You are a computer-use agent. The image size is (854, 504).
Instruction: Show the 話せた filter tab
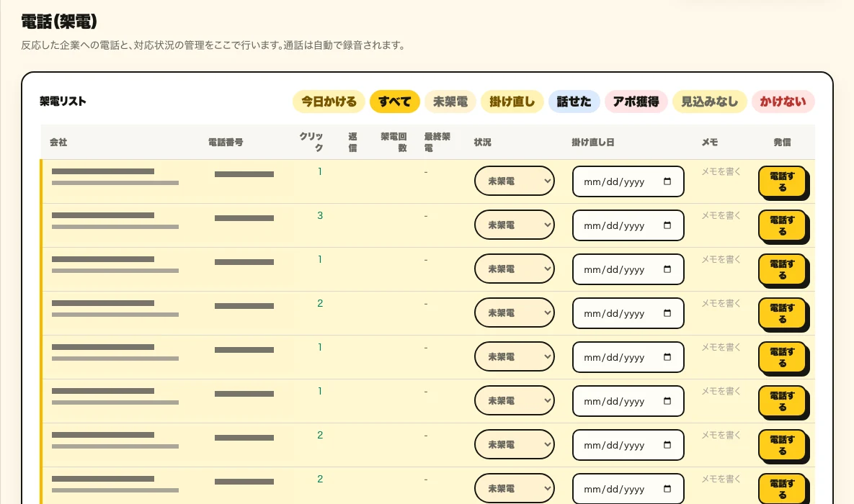pyautogui.click(x=574, y=102)
